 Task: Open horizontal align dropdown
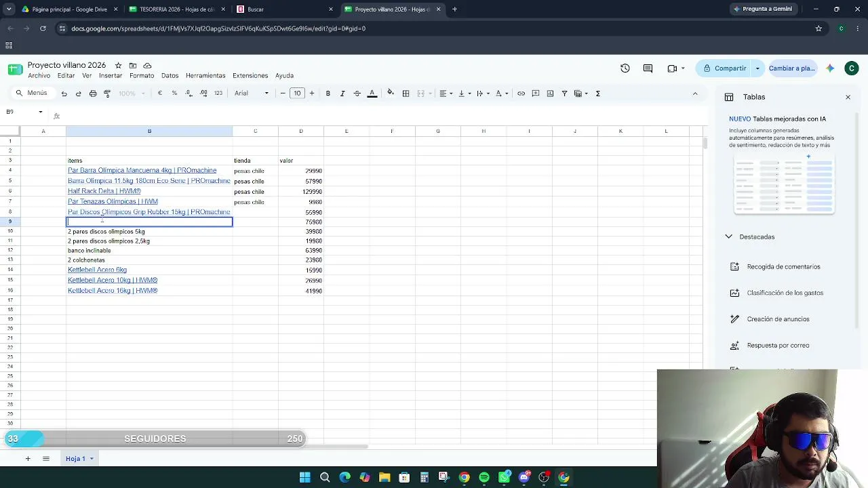pyautogui.click(x=446, y=94)
